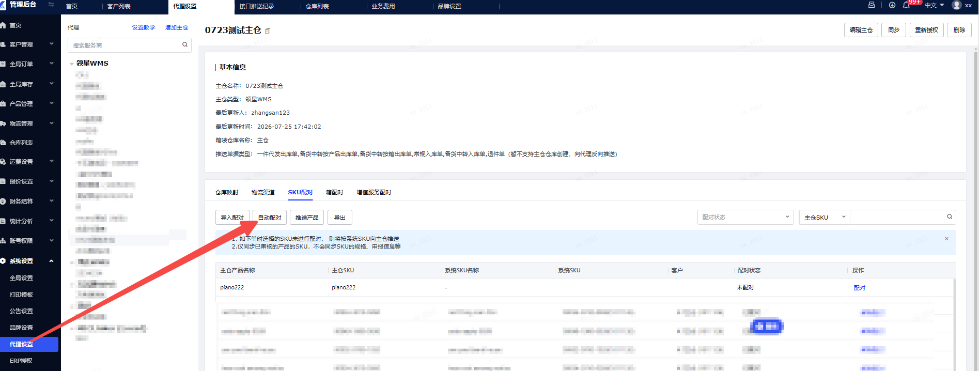Open the 设置教学 link
980x371 pixels.
click(144, 27)
